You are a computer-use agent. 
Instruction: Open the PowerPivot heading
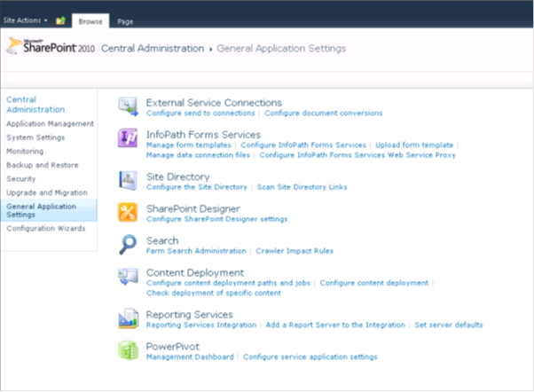172,347
